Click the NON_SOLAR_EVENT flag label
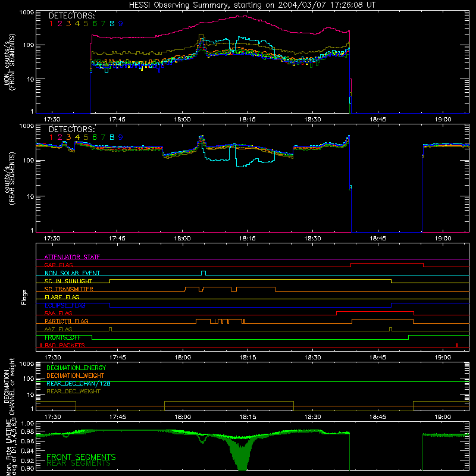The width and height of the screenshot is (476, 476). click(x=72, y=273)
